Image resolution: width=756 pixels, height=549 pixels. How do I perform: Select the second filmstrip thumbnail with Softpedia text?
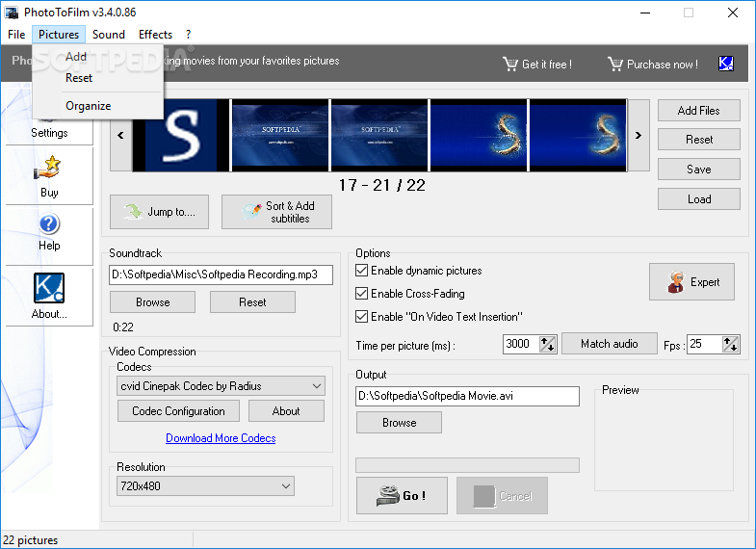tap(280, 136)
